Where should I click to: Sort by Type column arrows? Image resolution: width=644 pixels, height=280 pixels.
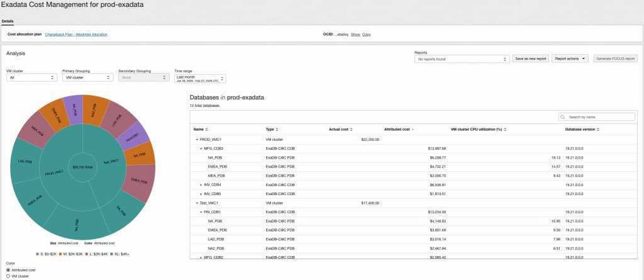pos(277,130)
